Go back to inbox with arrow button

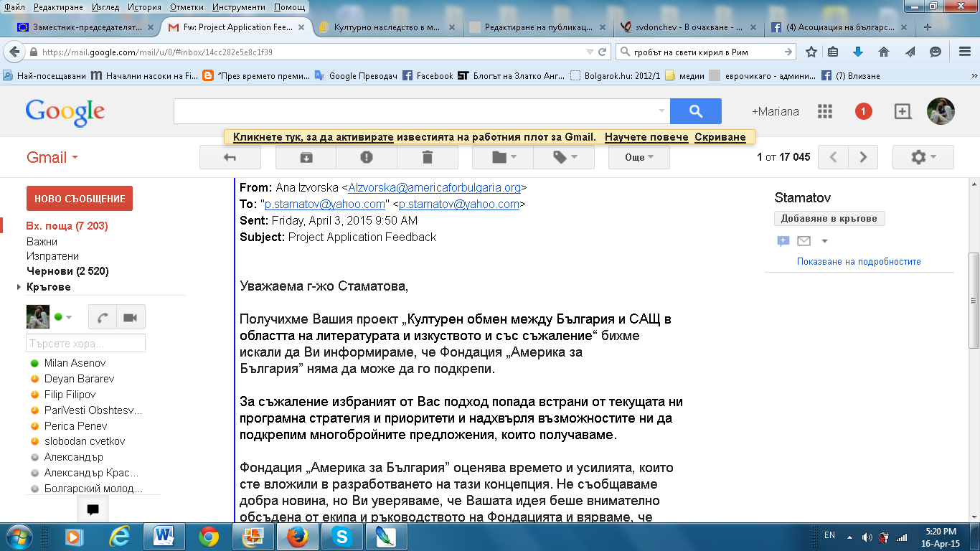click(x=230, y=157)
